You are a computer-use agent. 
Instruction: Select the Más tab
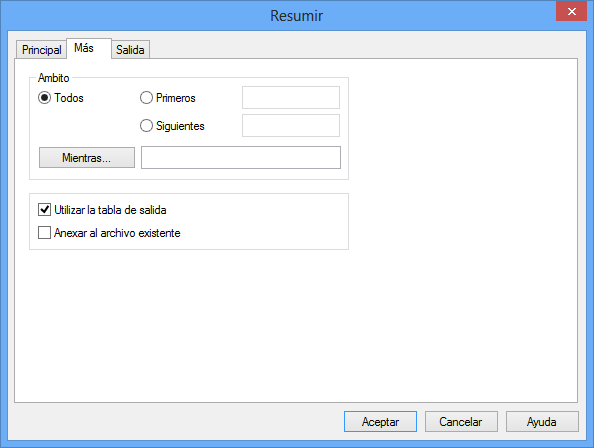coord(89,48)
